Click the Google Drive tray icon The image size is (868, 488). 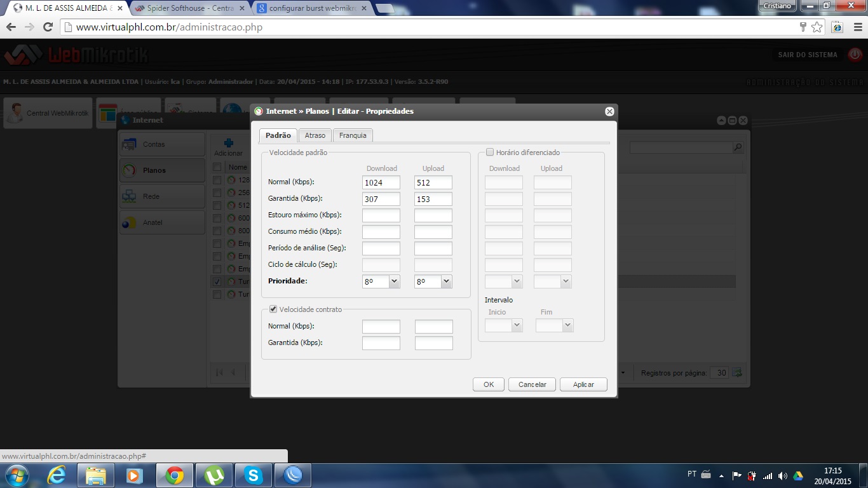point(798,475)
